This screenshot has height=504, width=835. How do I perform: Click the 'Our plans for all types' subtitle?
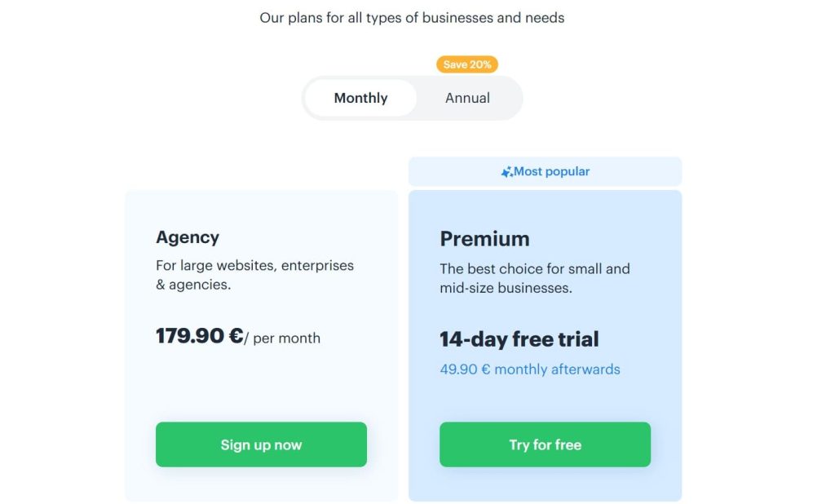(412, 17)
